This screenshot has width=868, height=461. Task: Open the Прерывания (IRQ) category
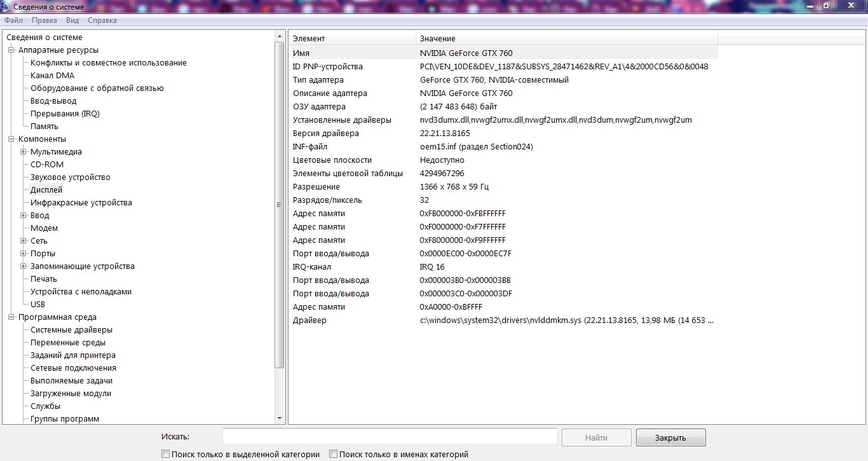tap(65, 114)
